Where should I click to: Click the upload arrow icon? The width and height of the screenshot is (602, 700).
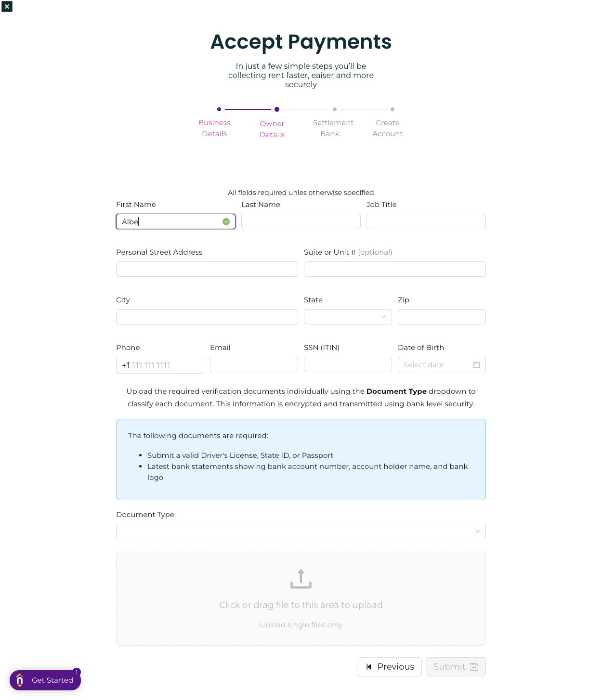pos(301,579)
